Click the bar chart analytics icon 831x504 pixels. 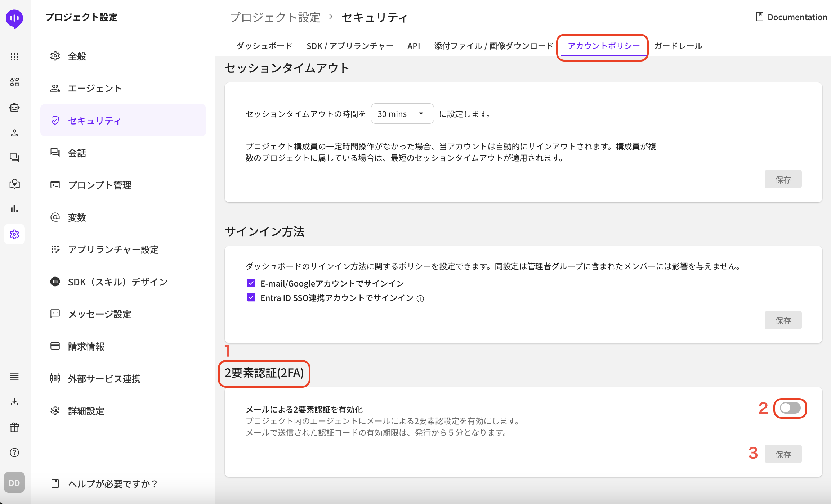(14, 209)
